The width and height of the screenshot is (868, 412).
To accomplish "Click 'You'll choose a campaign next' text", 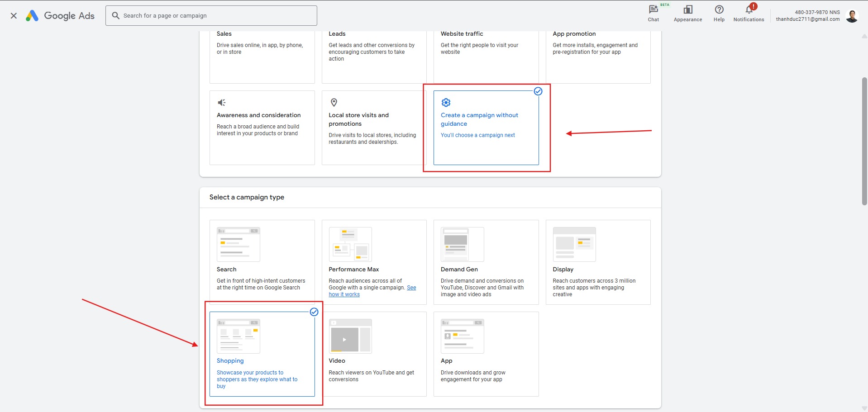I will 478,135.
